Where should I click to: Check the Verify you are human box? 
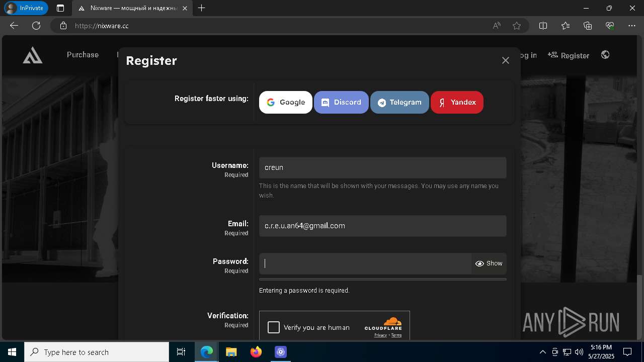click(274, 327)
